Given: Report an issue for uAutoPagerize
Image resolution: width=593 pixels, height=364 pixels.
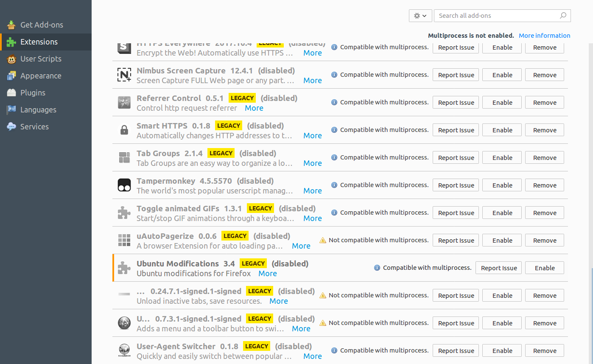Looking at the screenshot, I should (x=456, y=241).
